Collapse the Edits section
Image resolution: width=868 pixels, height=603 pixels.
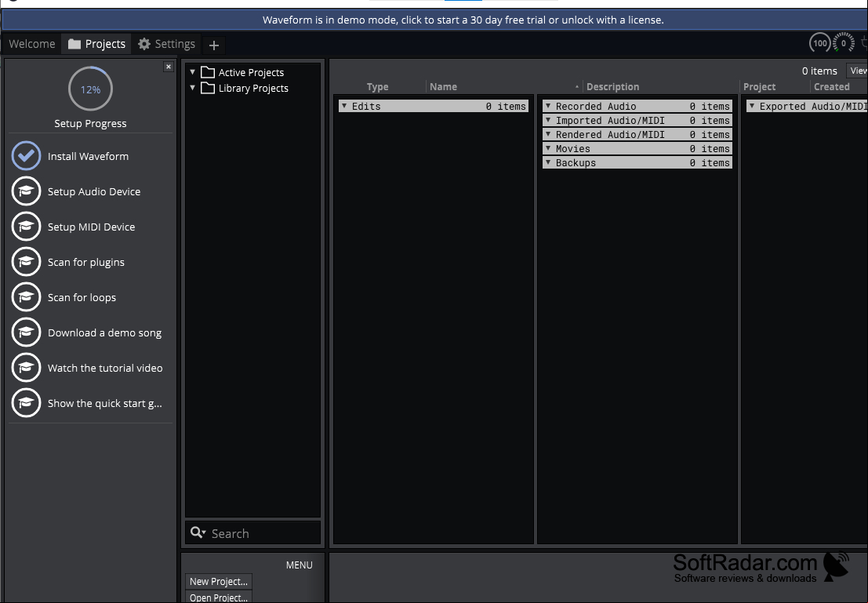[343, 106]
